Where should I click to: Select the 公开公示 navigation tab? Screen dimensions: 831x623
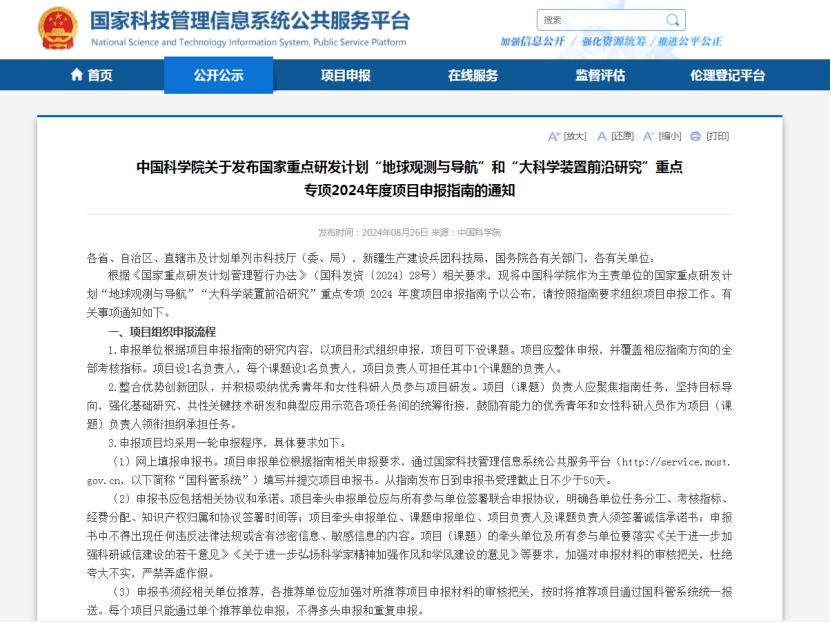218,75
